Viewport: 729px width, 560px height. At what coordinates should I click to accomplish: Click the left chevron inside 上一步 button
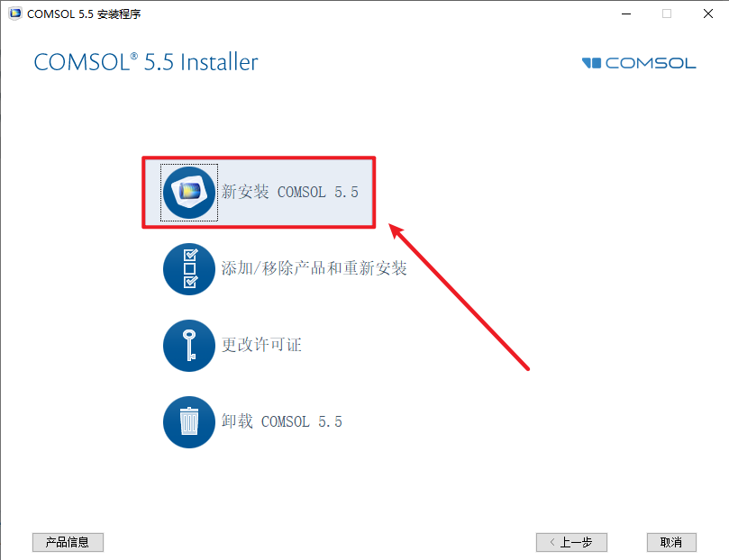[x=552, y=542]
